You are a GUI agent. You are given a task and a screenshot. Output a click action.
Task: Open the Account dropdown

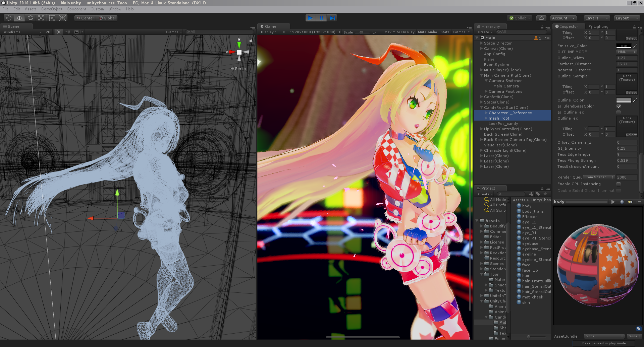point(563,18)
